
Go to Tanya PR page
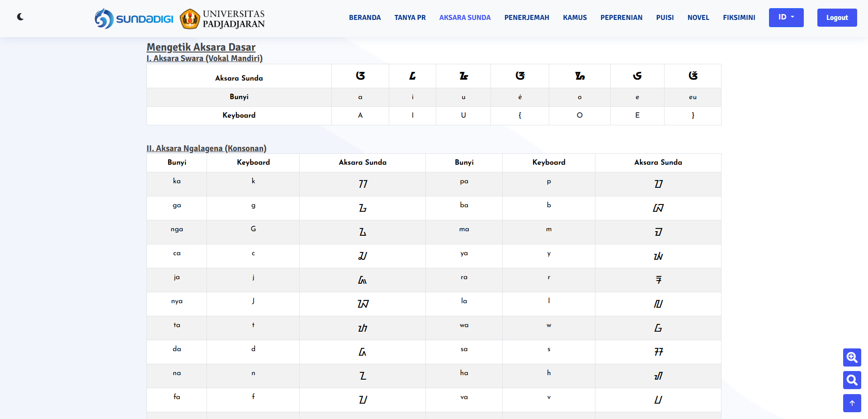tap(410, 18)
